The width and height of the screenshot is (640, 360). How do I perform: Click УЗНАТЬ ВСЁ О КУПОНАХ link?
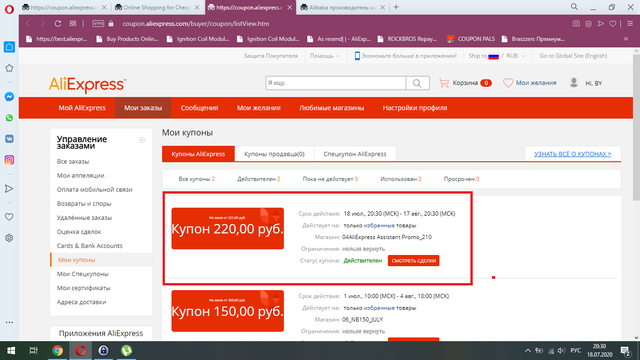click(572, 154)
